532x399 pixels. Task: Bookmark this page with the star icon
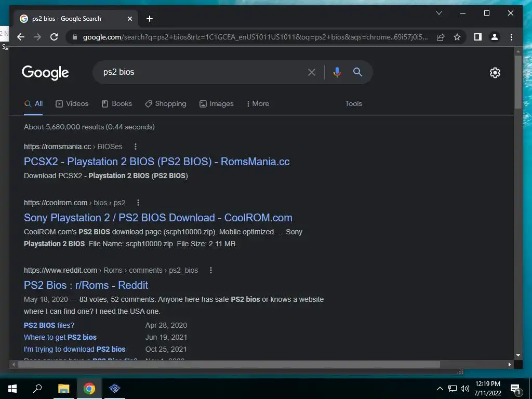click(457, 37)
